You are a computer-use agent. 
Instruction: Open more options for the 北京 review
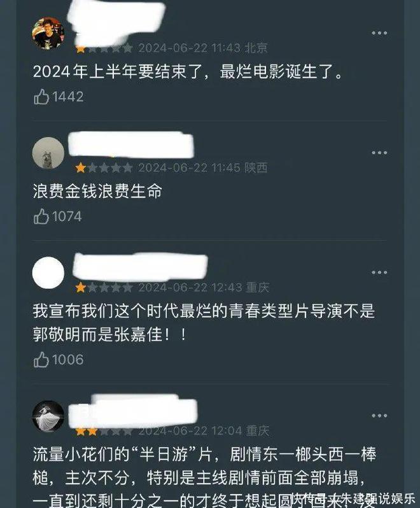point(379,32)
